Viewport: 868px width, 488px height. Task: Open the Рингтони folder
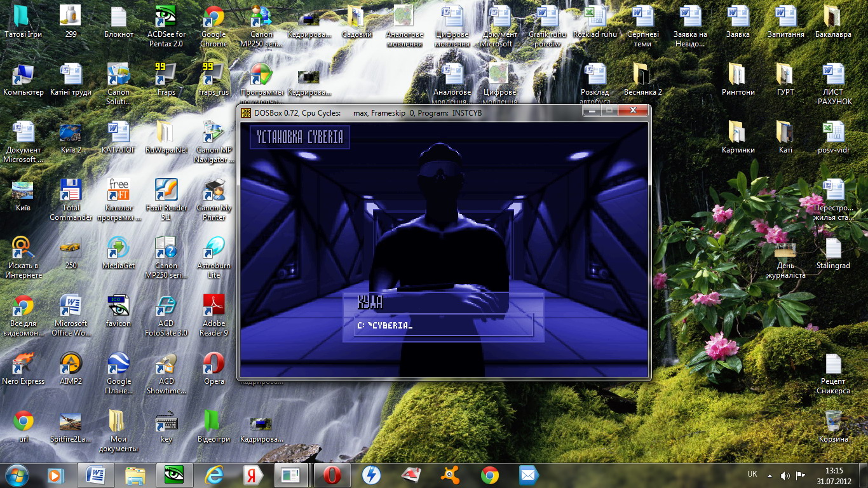pos(738,79)
